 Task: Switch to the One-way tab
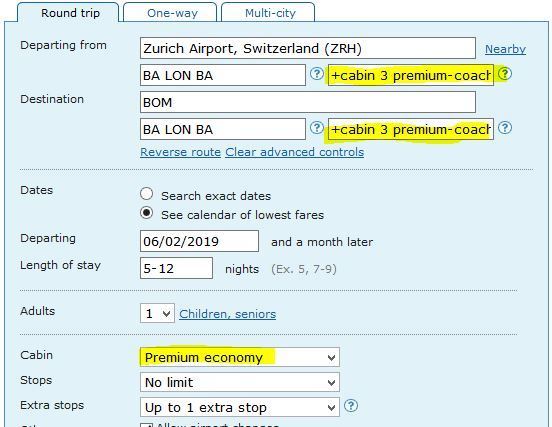[x=172, y=13]
